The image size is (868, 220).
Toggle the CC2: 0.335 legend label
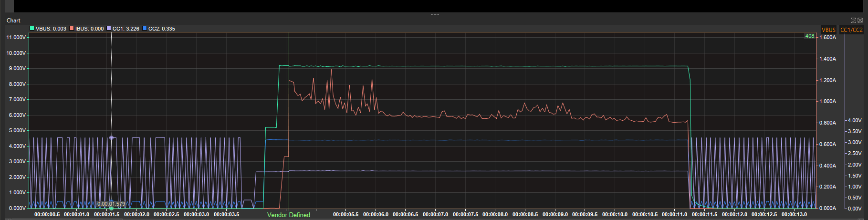pos(162,29)
